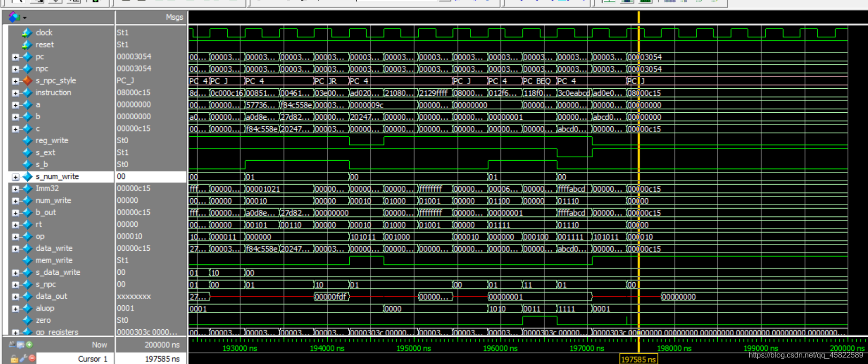Expand the data_write signal bus

pos(15,249)
